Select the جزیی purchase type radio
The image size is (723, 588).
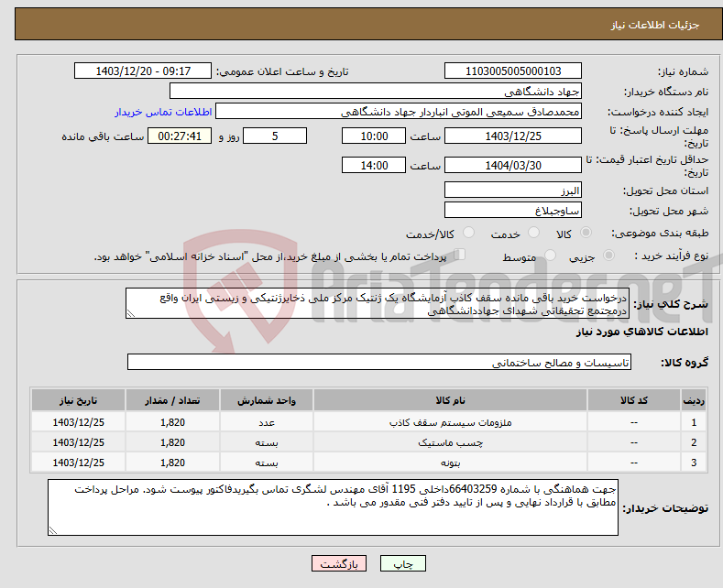tap(608, 256)
